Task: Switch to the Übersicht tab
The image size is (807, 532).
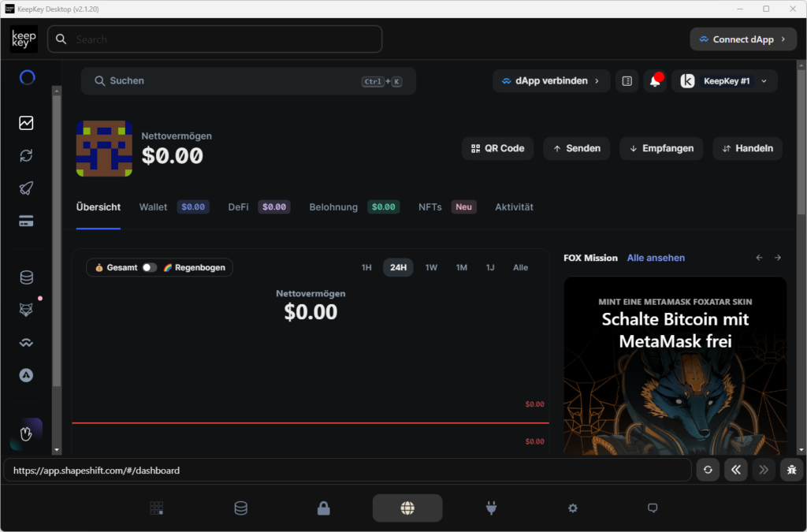Action: 99,206
